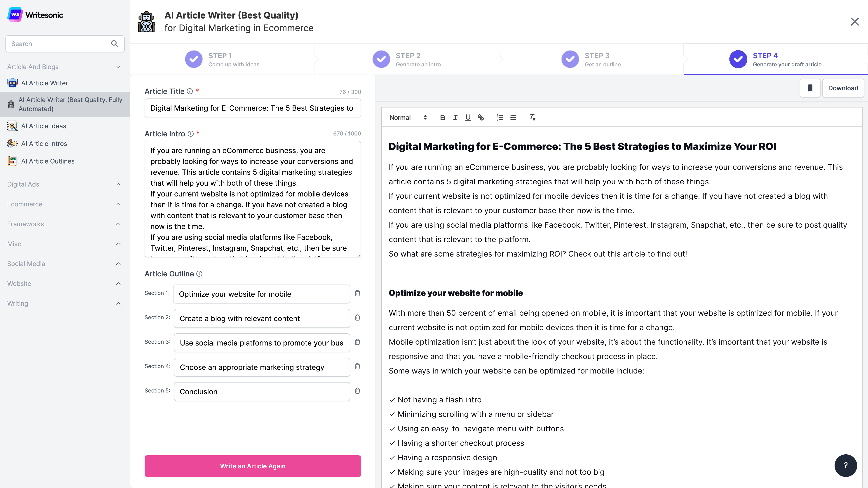Expand the Digital Ads sidebar section
The width and height of the screenshot is (868, 488).
65,184
